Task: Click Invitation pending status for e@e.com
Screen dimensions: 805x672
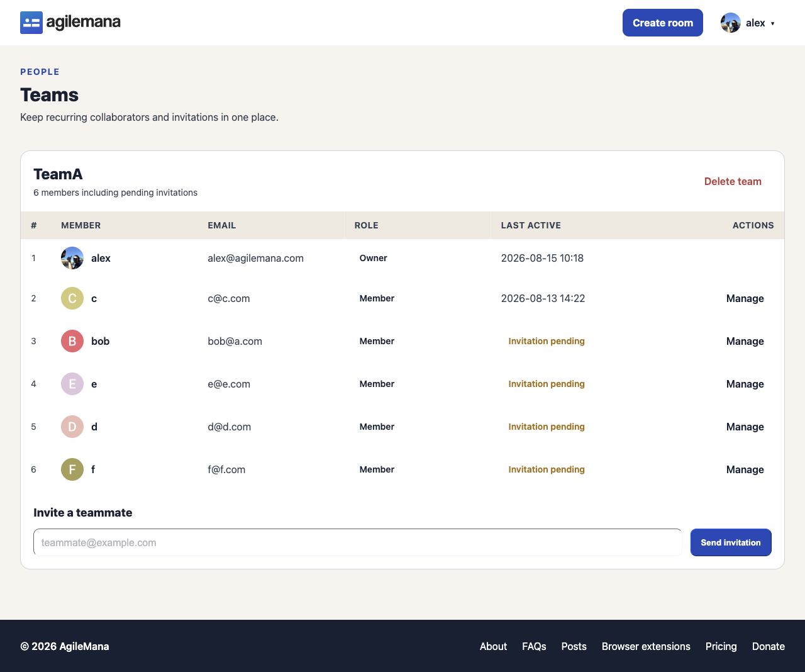Action: pyautogui.click(x=547, y=384)
